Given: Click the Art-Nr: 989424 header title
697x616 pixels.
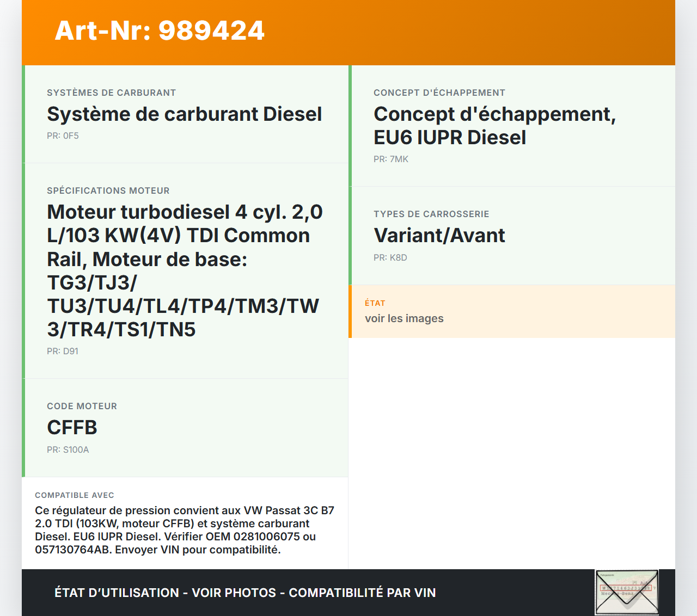Looking at the screenshot, I should click(160, 30).
